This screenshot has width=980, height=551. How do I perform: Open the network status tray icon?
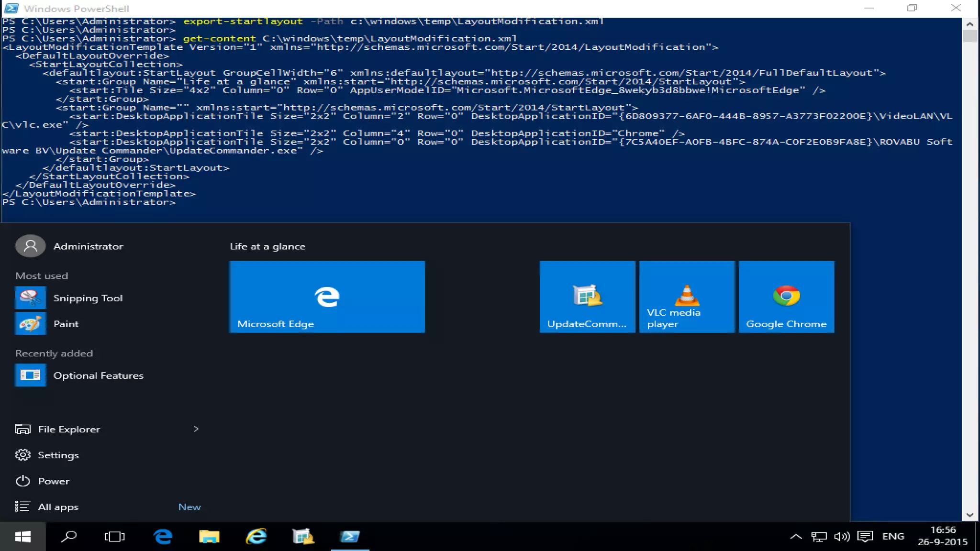pos(819,537)
